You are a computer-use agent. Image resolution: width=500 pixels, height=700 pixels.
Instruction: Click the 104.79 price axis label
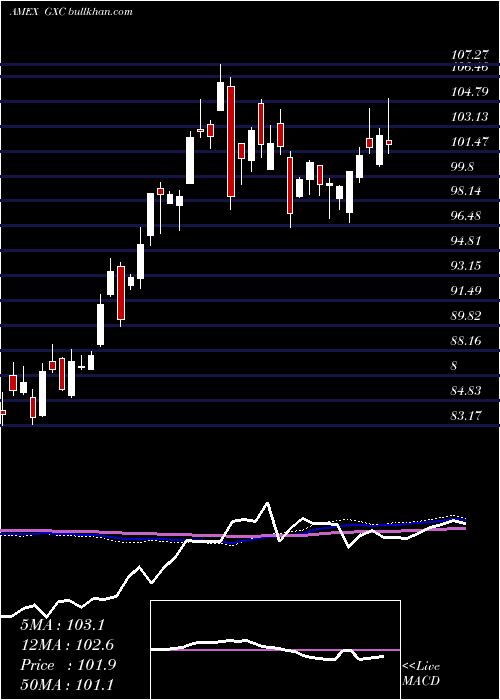tap(469, 92)
